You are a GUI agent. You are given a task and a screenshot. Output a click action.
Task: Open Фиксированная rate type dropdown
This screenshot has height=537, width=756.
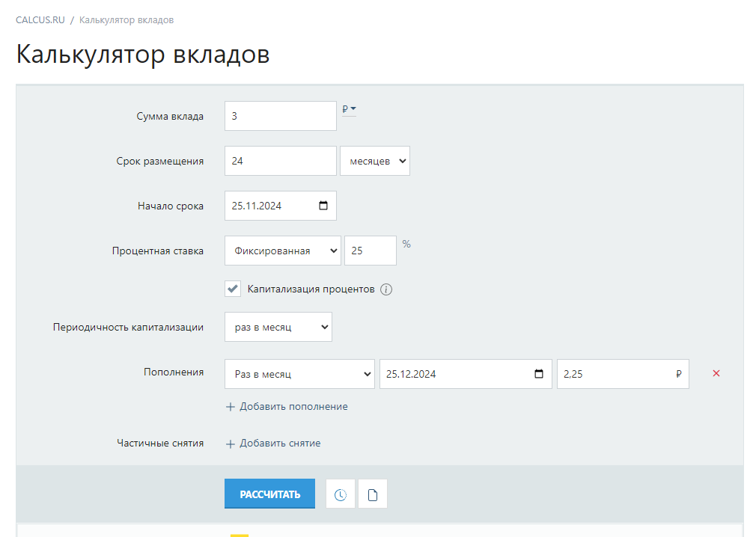pyautogui.click(x=282, y=251)
